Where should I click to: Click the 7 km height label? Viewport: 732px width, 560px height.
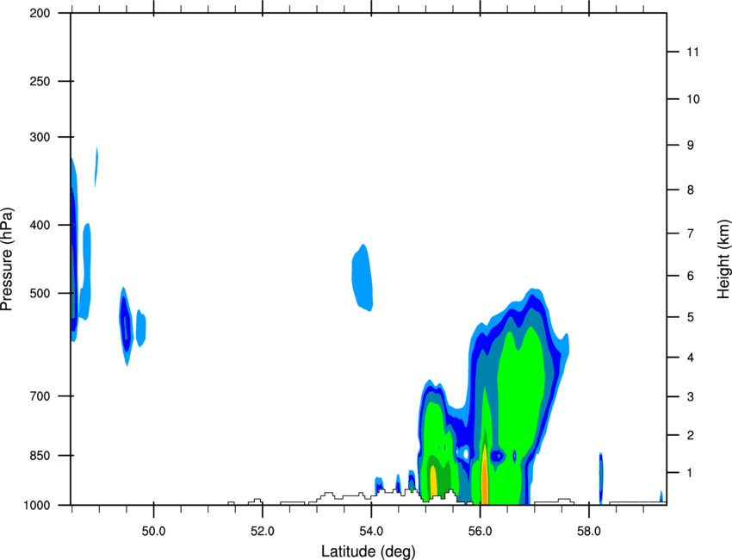click(691, 233)
